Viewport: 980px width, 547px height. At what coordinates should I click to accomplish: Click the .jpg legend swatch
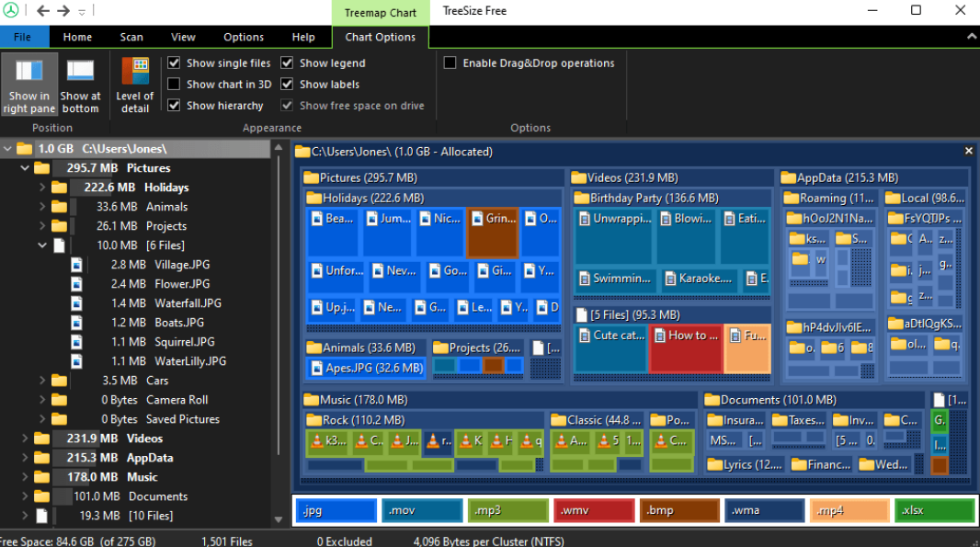336,511
